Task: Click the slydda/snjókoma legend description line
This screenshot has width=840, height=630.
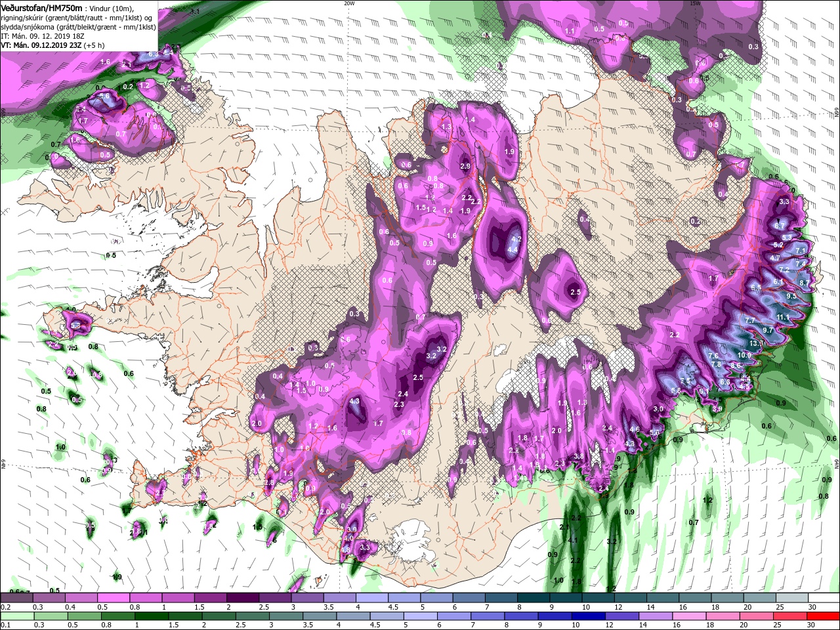Action: (x=78, y=27)
